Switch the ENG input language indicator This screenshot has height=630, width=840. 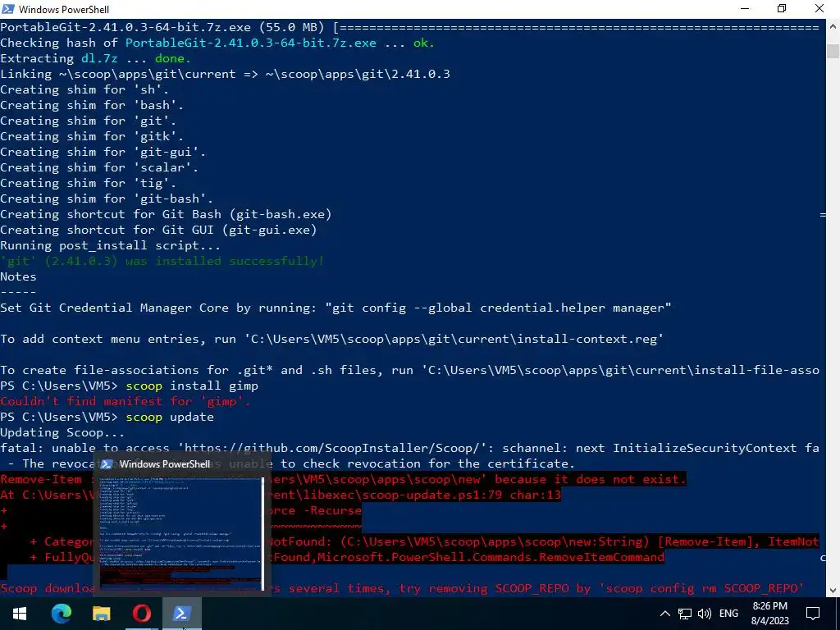pos(728,614)
